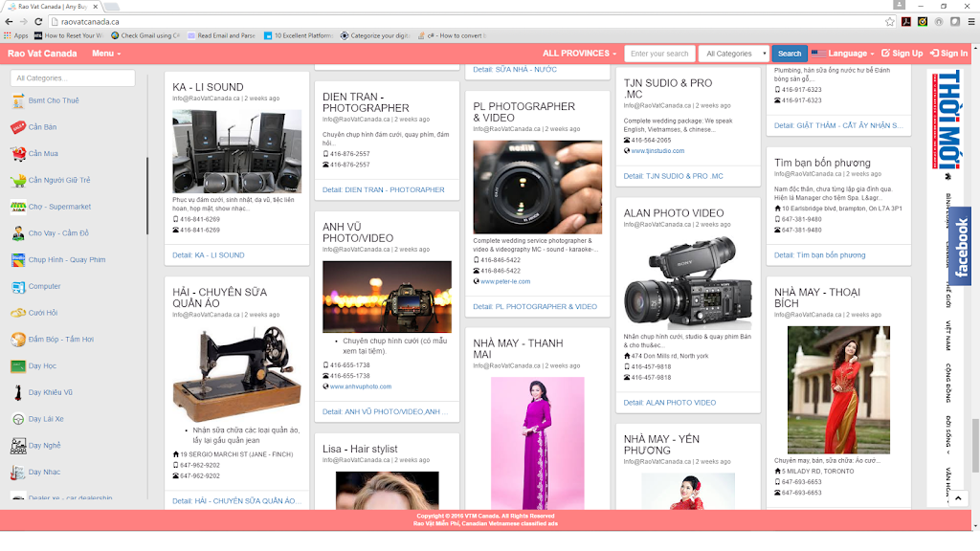This screenshot has width=980, height=551.
Task: Click the Cưới Hỏi rings icon
Action: click(x=18, y=313)
